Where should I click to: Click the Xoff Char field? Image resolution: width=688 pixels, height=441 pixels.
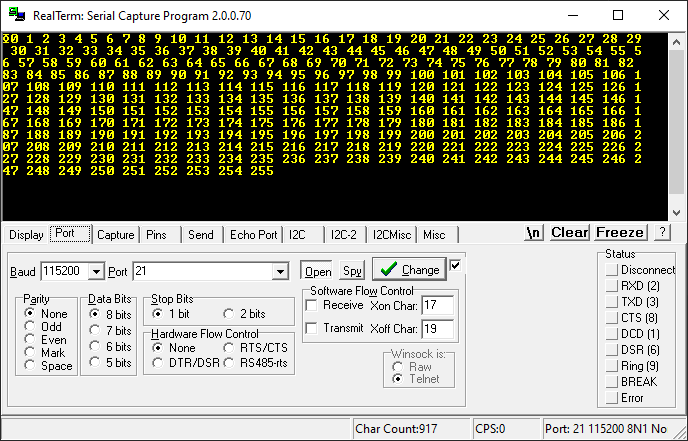pos(437,329)
